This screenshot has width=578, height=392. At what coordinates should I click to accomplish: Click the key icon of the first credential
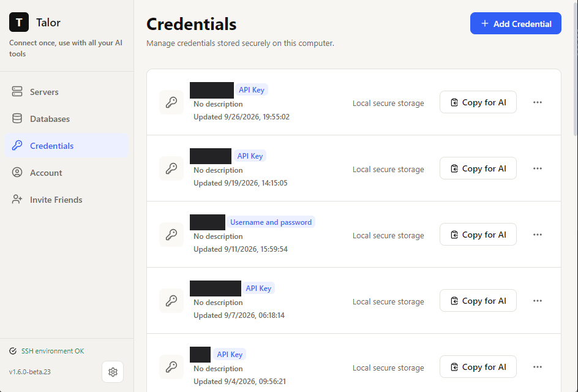pos(171,102)
